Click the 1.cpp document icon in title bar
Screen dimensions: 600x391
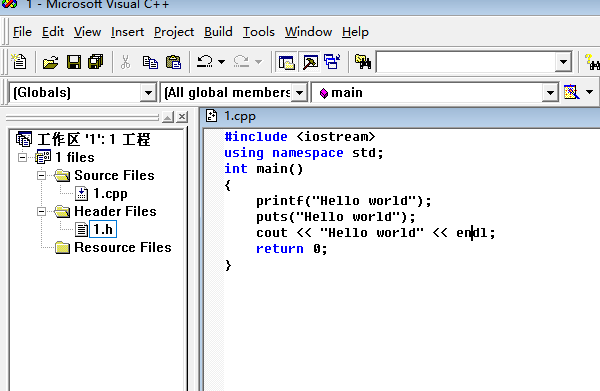click(211, 116)
